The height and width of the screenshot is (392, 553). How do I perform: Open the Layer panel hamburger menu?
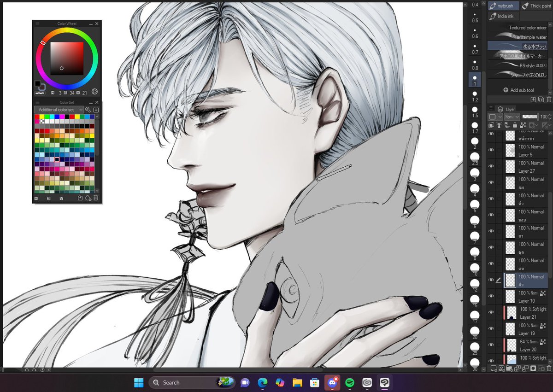pyautogui.click(x=491, y=108)
